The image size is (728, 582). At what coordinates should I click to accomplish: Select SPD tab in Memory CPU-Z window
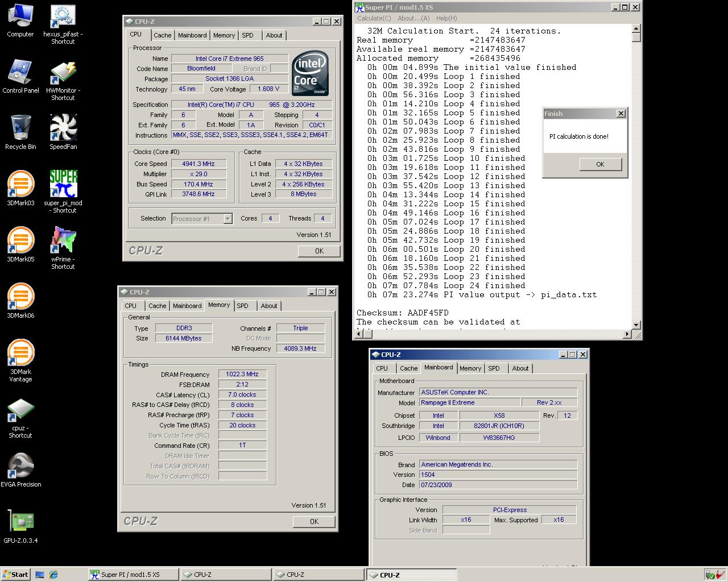[x=243, y=306]
